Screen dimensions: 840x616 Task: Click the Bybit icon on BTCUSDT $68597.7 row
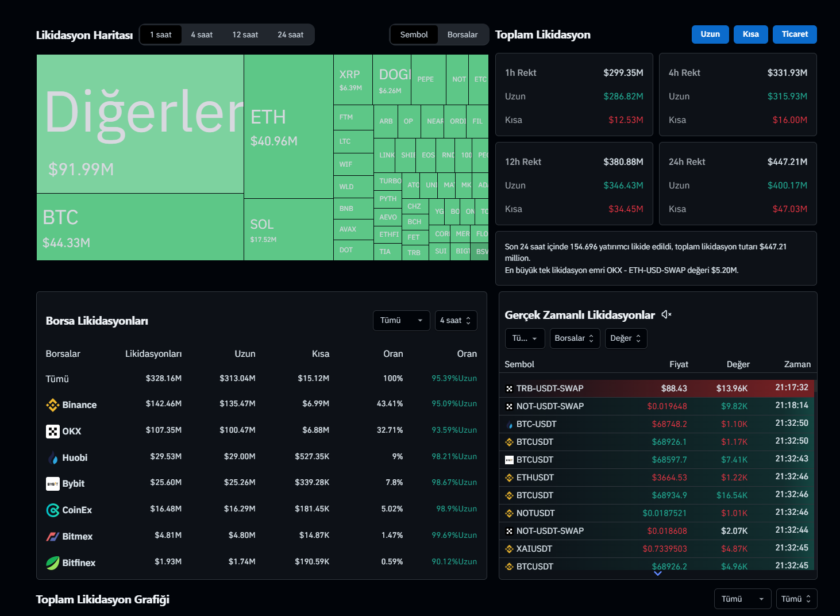pos(509,460)
